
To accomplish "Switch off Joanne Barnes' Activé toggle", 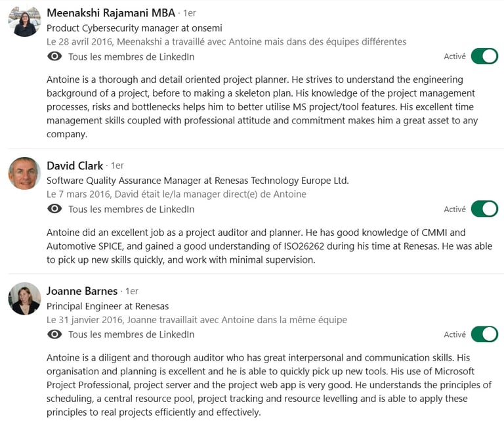I will pyautogui.click(x=484, y=334).
